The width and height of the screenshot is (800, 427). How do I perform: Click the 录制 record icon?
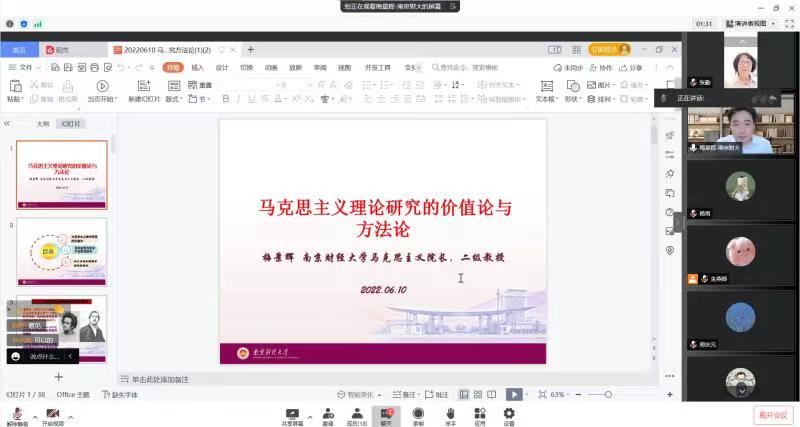[x=418, y=413]
